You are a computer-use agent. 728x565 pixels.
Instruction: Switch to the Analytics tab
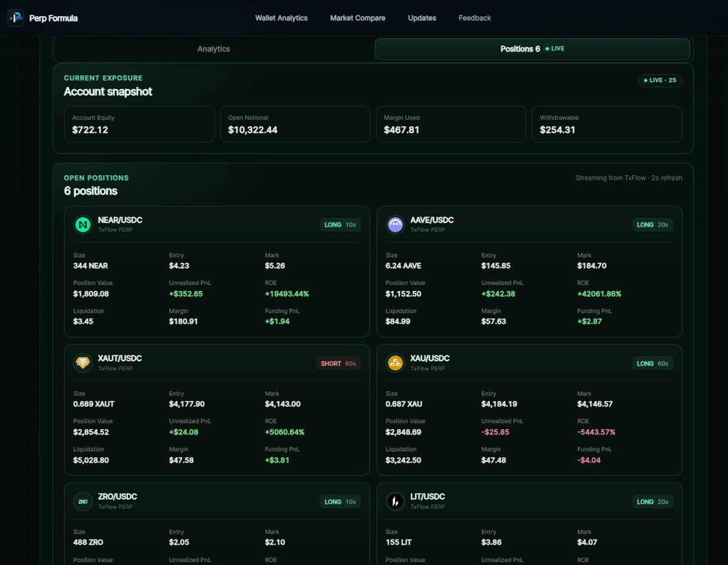point(214,49)
